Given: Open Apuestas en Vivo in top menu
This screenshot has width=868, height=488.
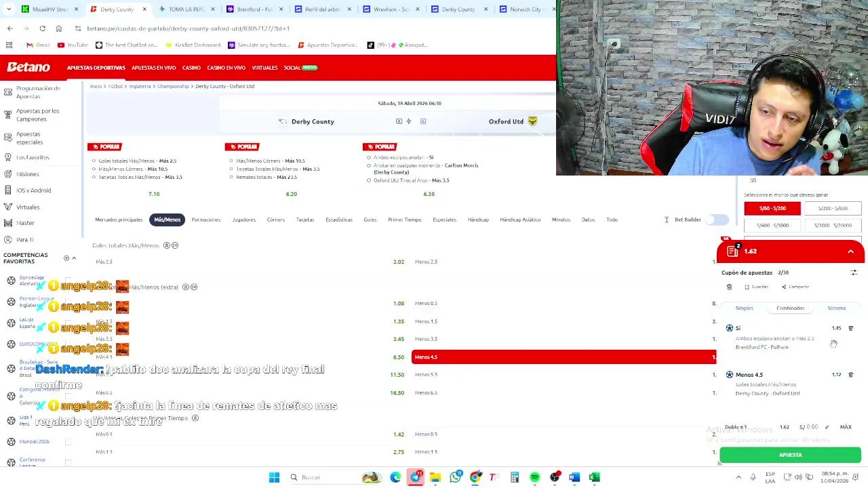Looking at the screenshot, I should point(153,68).
